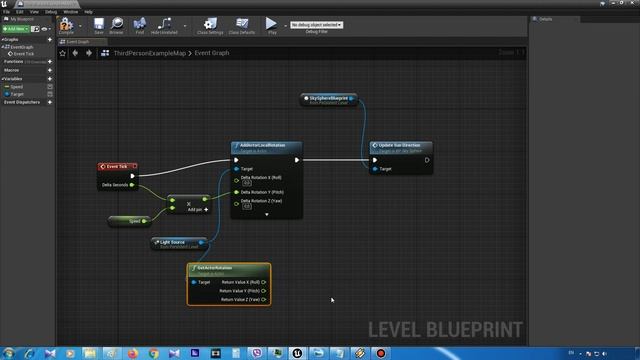Open the debug object filter dropdown
The height and width of the screenshot is (360, 640).
click(x=316, y=25)
